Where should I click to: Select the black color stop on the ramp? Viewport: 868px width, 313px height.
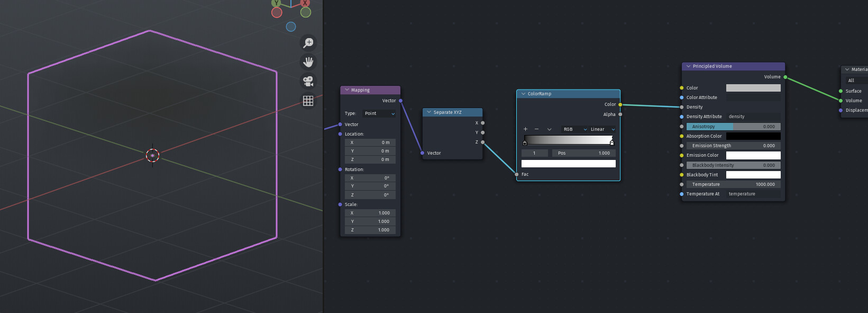coord(525,142)
